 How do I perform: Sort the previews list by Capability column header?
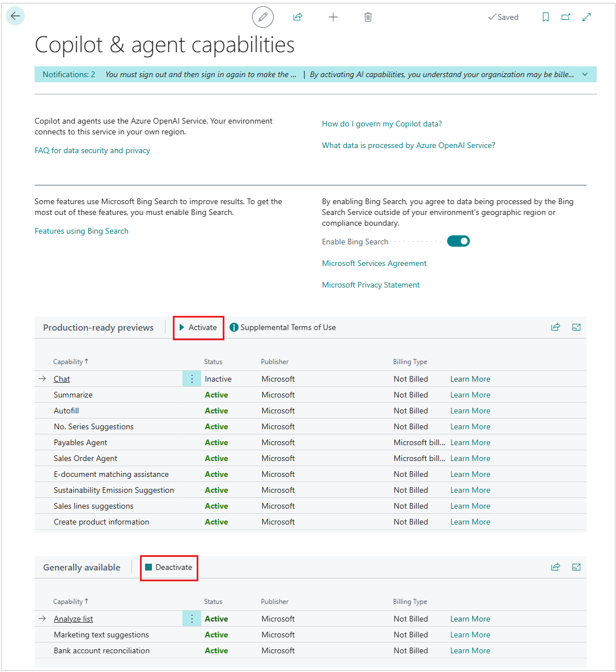[68, 362]
